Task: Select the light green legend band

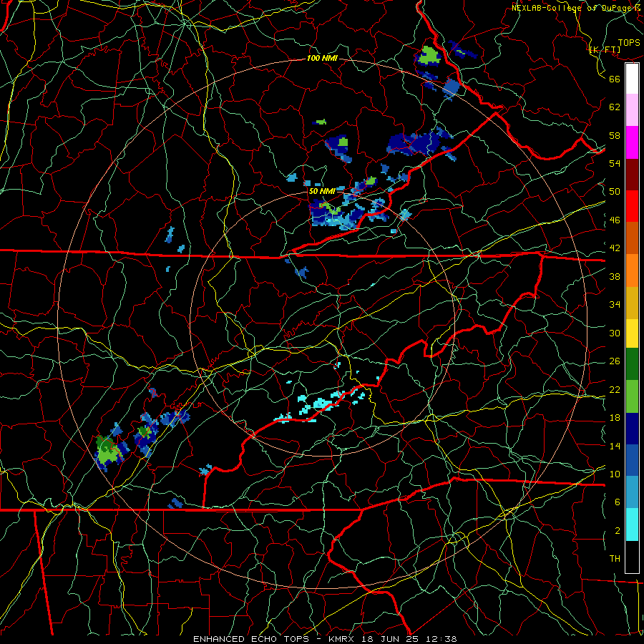Action: point(632,396)
